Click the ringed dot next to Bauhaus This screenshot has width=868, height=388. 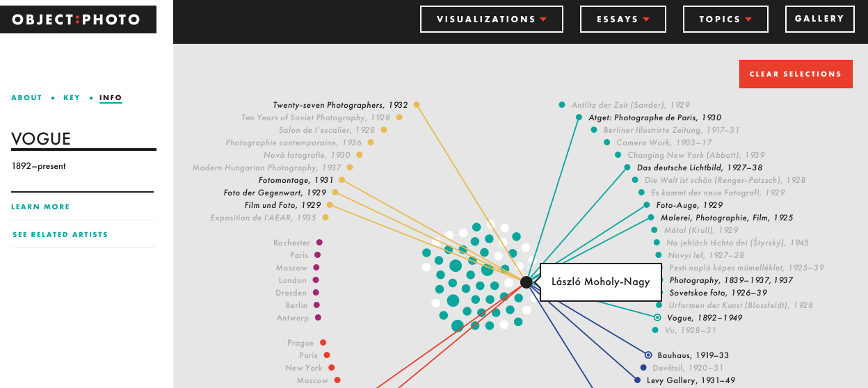pyautogui.click(x=648, y=355)
